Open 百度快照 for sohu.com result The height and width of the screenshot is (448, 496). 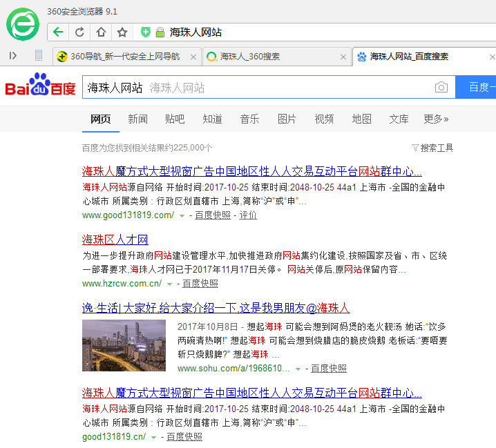(x=329, y=369)
